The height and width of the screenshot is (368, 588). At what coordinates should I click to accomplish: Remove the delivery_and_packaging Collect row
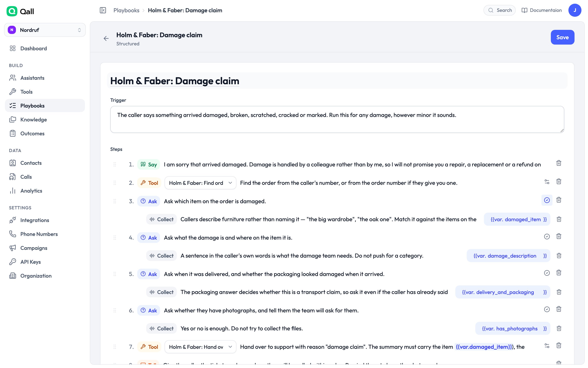559,292
